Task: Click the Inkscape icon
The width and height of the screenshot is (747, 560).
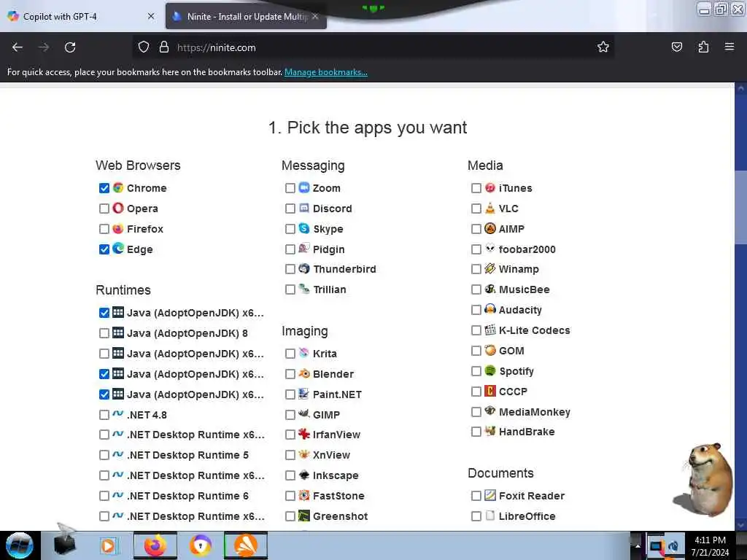Action: [x=304, y=475]
